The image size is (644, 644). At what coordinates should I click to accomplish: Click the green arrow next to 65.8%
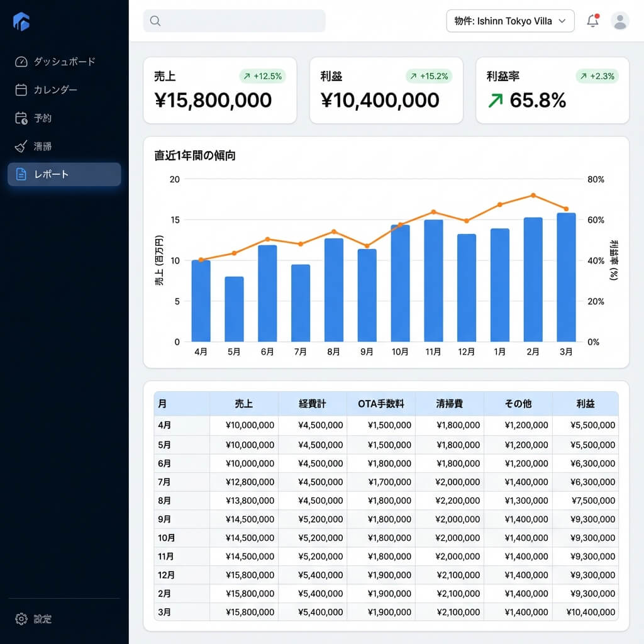(x=496, y=101)
